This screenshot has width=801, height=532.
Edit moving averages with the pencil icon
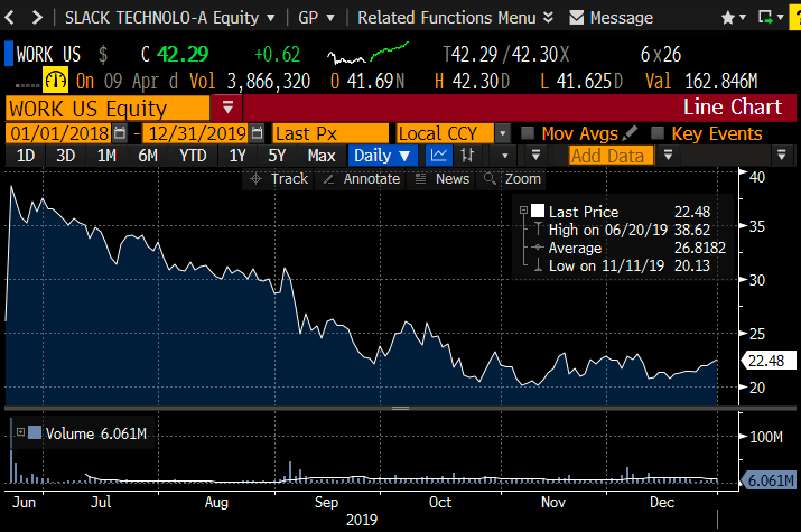[630, 133]
